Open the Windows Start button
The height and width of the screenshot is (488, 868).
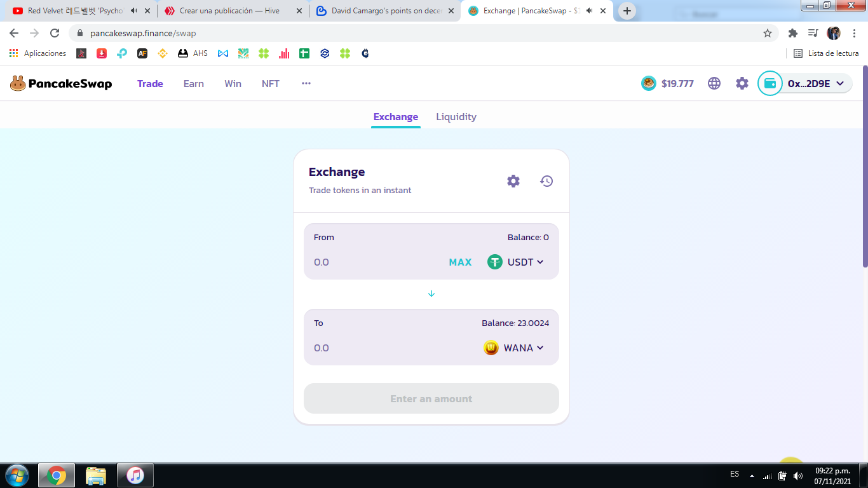17,475
